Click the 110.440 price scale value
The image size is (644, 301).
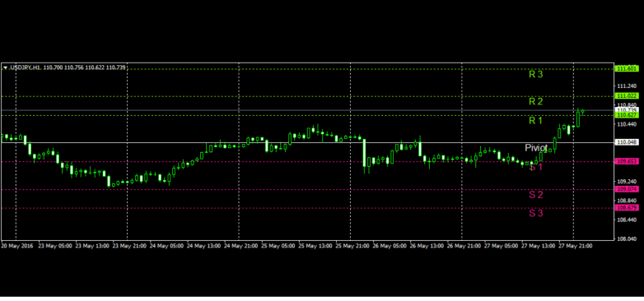[627, 124]
